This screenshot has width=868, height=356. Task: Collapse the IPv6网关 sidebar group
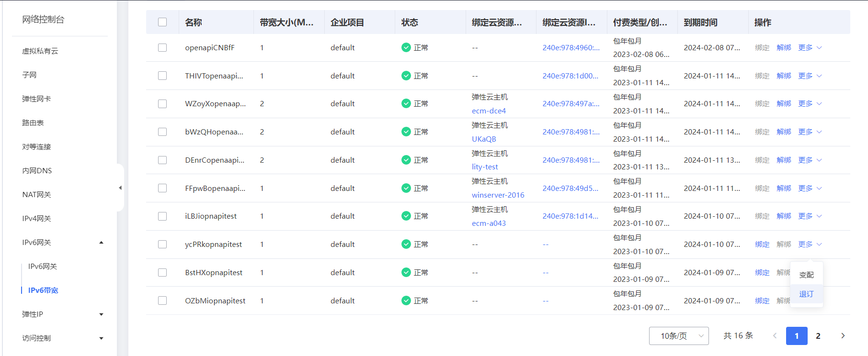101,243
